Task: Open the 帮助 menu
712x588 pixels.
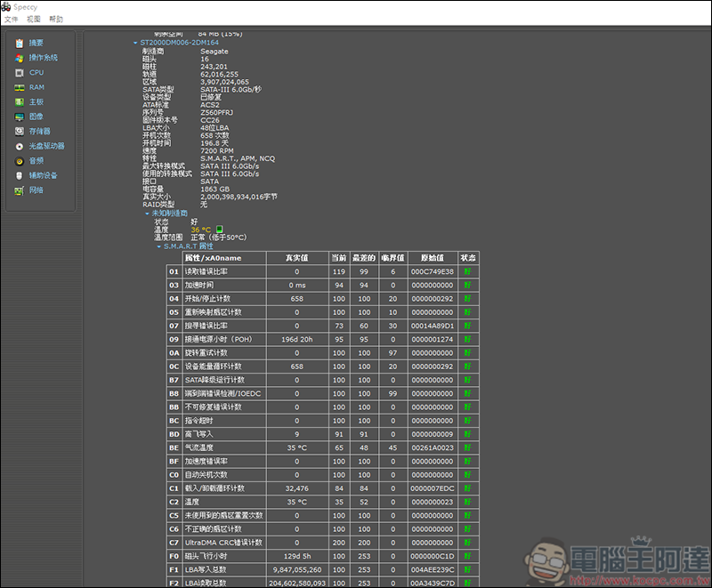Action: [56, 19]
